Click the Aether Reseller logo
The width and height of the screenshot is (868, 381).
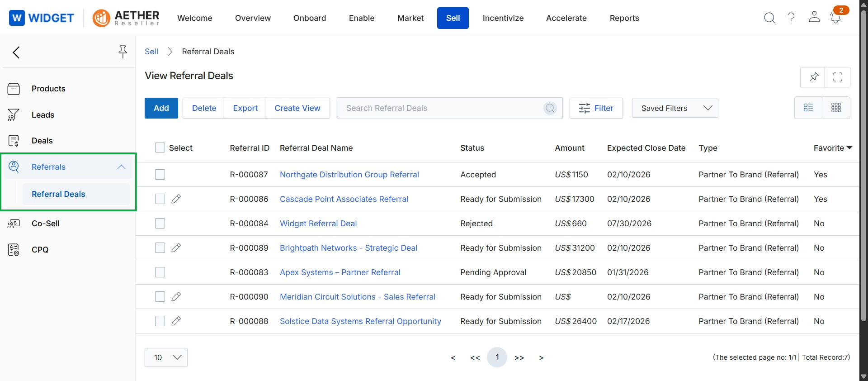126,18
